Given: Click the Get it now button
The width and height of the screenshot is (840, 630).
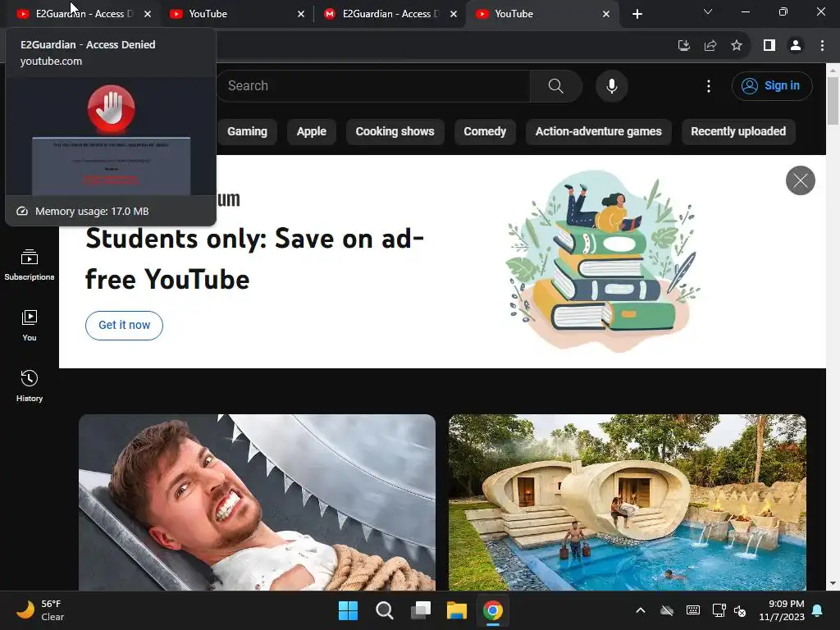Looking at the screenshot, I should 125,325.
